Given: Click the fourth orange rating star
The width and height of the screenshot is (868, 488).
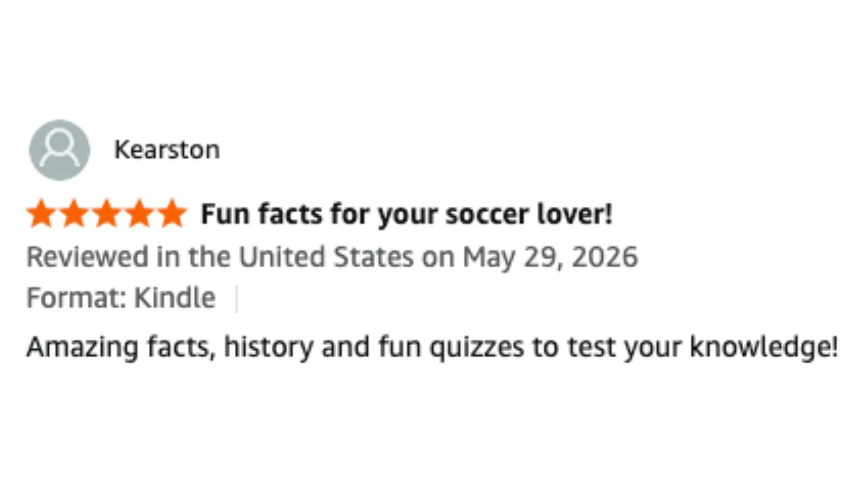Looking at the screenshot, I should (x=139, y=213).
